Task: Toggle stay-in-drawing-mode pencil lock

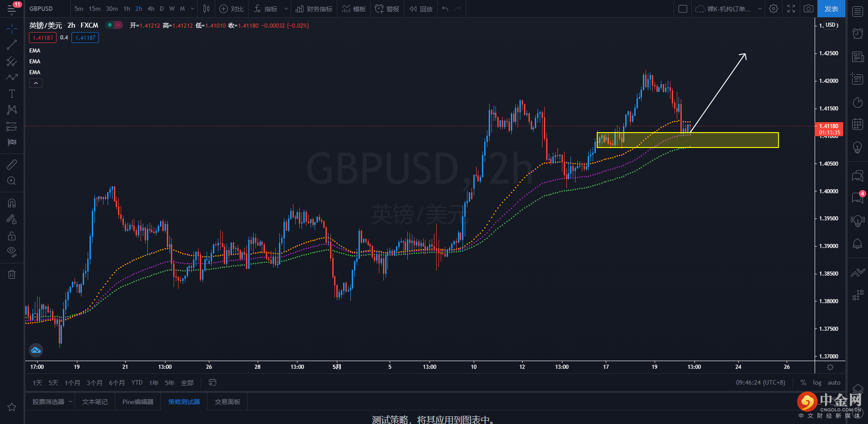Action: [12, 219]
